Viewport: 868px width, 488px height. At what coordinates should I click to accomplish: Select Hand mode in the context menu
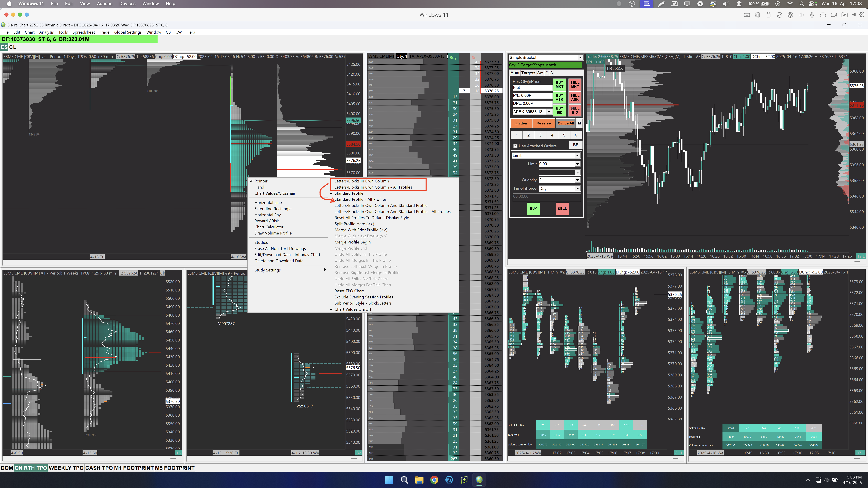259,187
